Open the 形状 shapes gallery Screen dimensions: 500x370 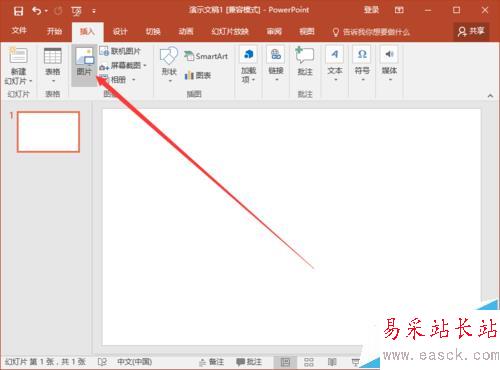(169, 65)
